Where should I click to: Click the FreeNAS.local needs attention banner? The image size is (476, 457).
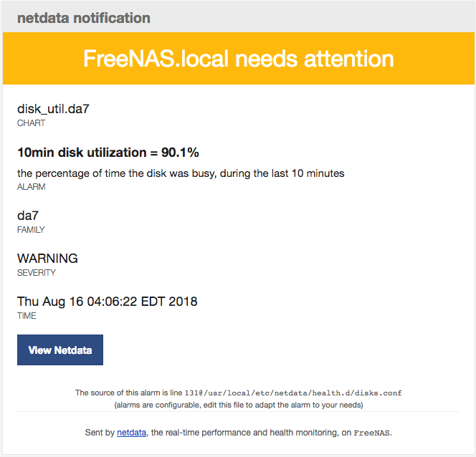238,58
